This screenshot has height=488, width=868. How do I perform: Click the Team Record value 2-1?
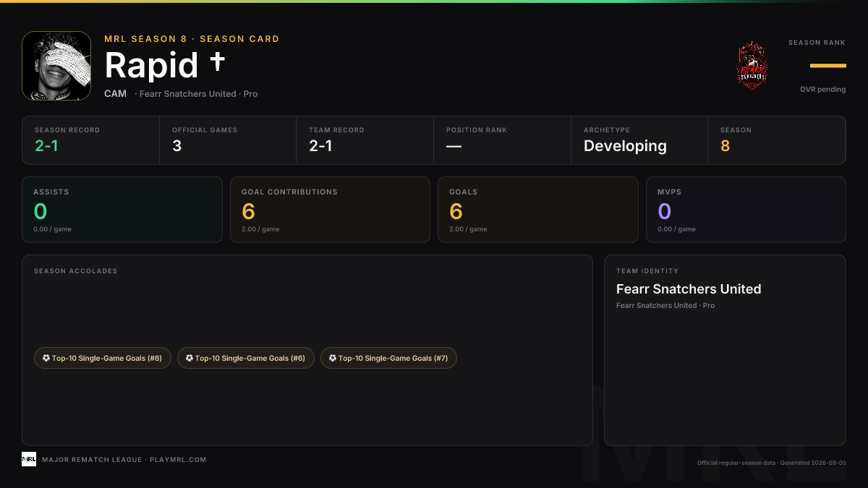coord(320,146)
